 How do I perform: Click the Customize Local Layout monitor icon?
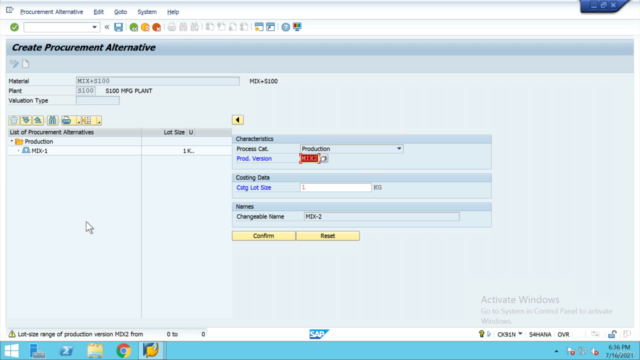click(297, 27)
